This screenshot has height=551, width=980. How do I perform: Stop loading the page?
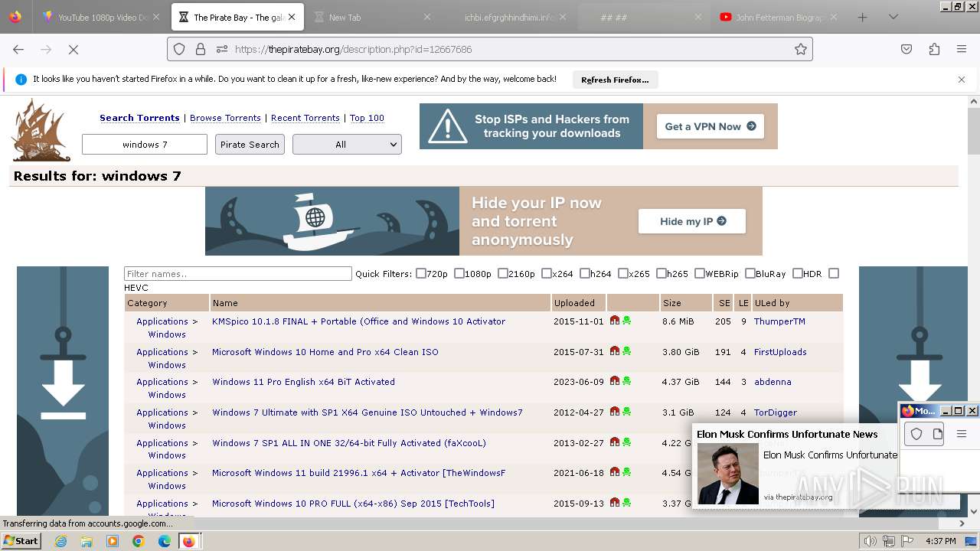(73, 49)
